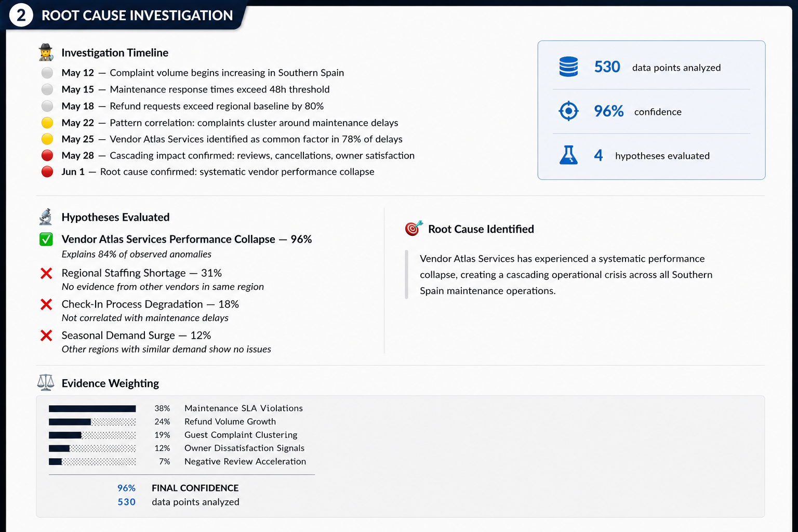Click the Owner Dissatisfaction Signals 12% bar
This screenshot has height=532, width=798.
tap(92, 448)
